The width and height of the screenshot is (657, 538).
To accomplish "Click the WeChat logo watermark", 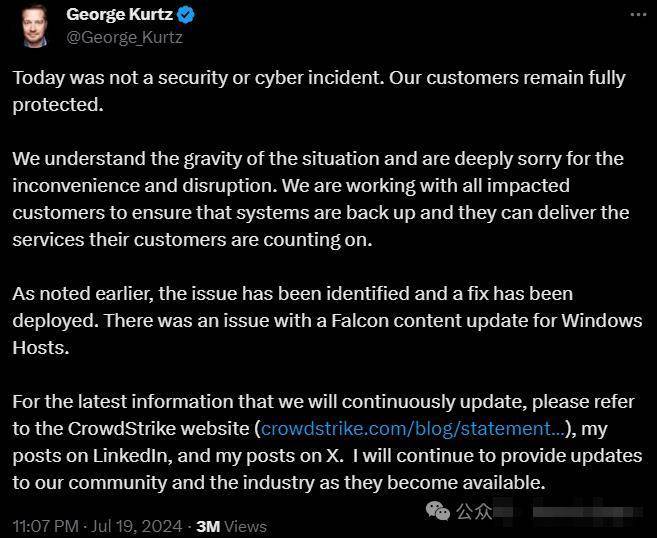I will point(438,510).
